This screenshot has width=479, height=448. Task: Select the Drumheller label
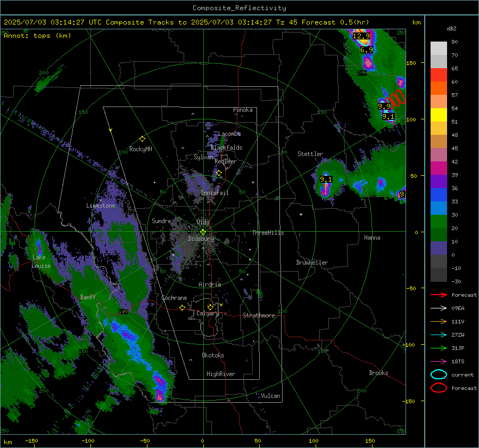[x=312, y=263]
